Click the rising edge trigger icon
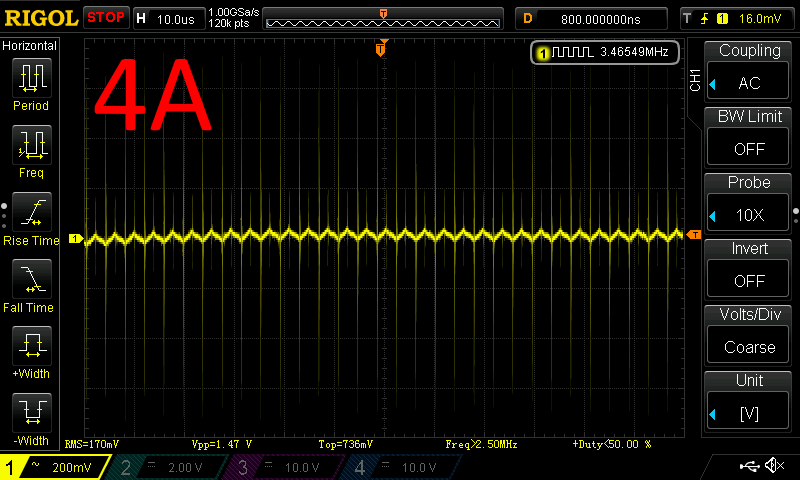This screenshot has width=800, height=480. (705, 19)
